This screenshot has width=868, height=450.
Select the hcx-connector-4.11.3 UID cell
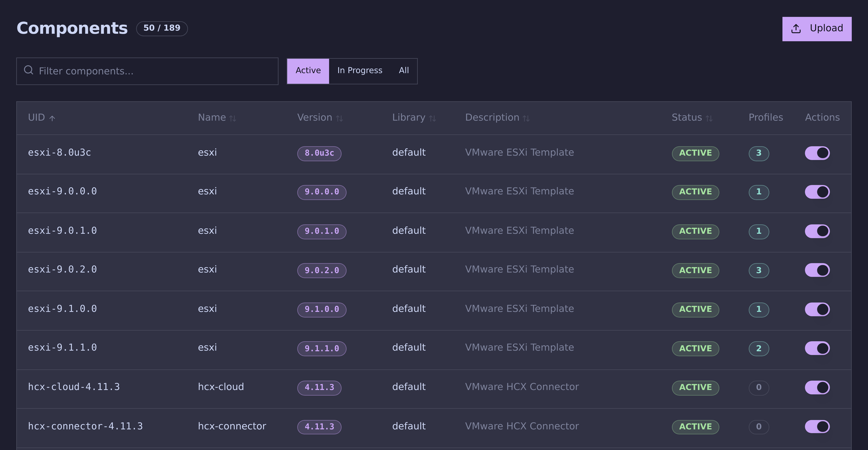tap(85, 426)
